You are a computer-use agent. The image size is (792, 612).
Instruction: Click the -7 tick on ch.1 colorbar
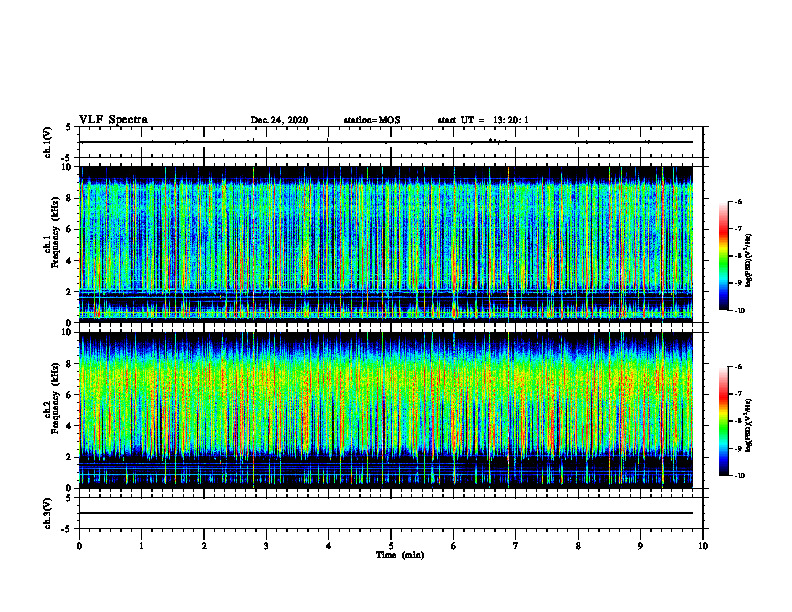[738, 229]
